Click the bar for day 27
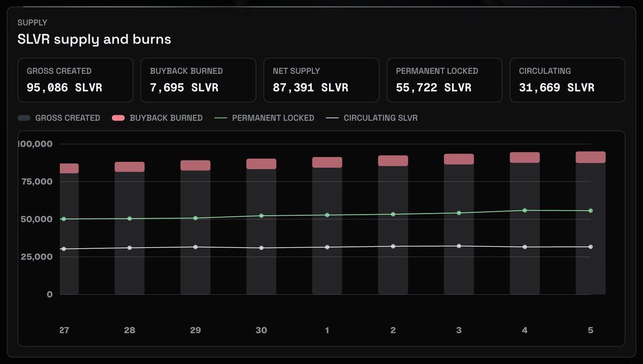Image resolution: width=643 pixels, height=364 pixels. tap(69, 229)
